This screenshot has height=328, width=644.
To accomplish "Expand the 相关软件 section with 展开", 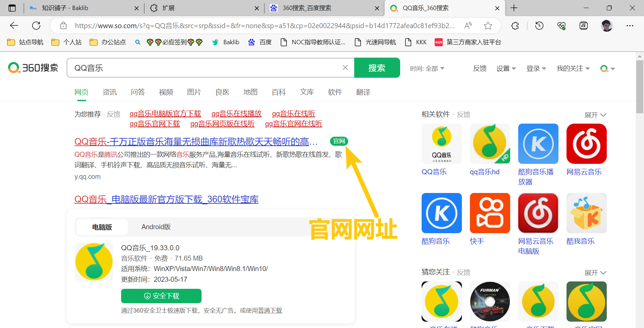I will pyautogui.click(x=595, y=115).
